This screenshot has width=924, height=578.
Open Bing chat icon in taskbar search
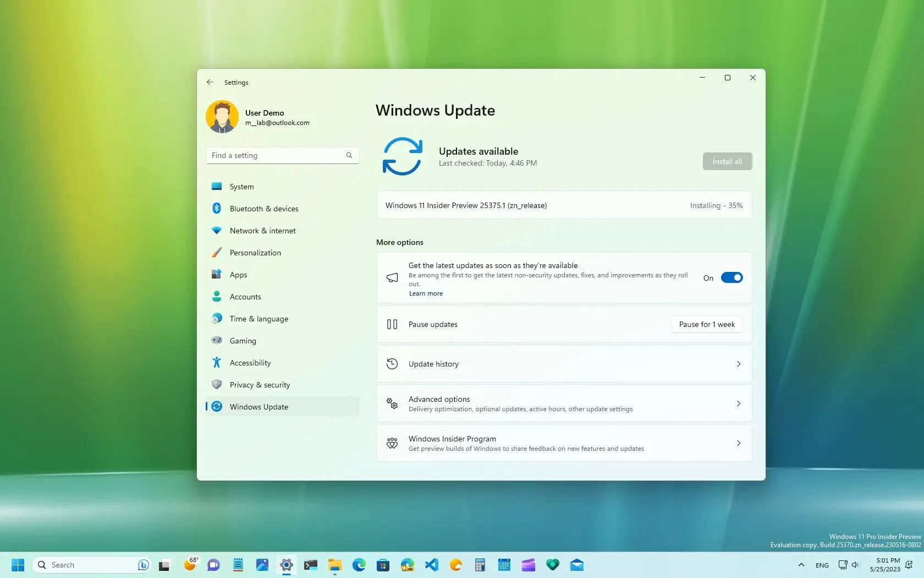143,565
